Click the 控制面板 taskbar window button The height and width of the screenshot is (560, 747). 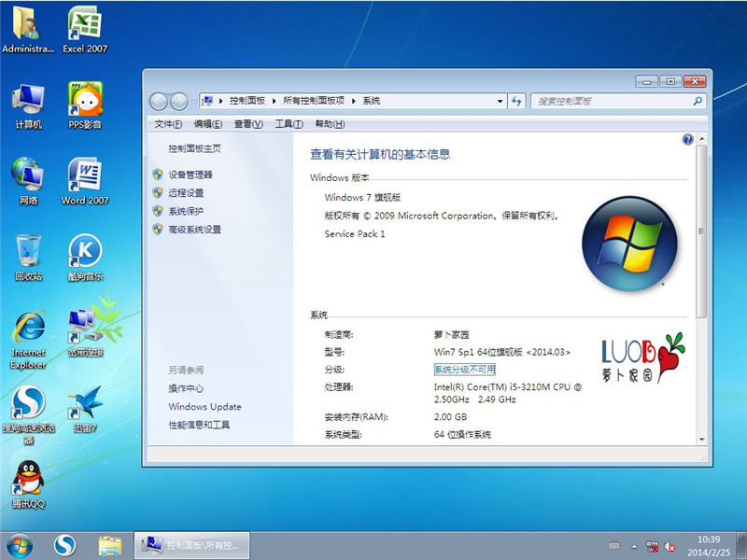pyautogui.click(x=191, y=546)
